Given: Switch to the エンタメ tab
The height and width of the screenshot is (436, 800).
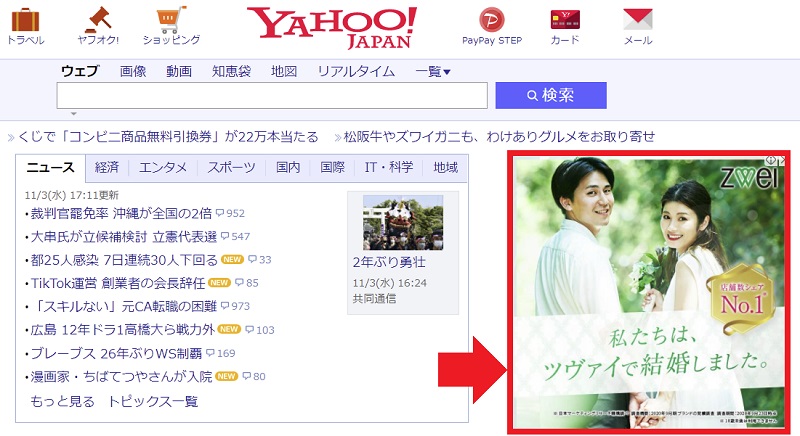Looking at the screenshot, I should click(x=163, y=167).
